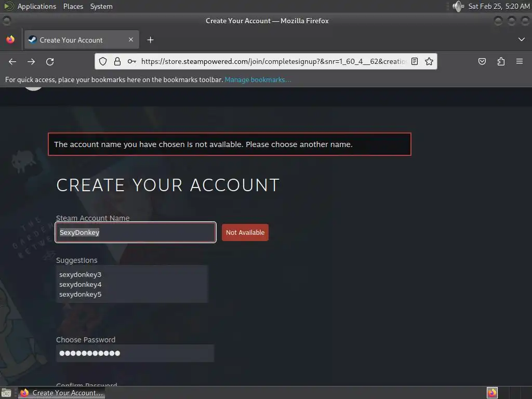Close the Create Your Account tab

coord(131,39)
